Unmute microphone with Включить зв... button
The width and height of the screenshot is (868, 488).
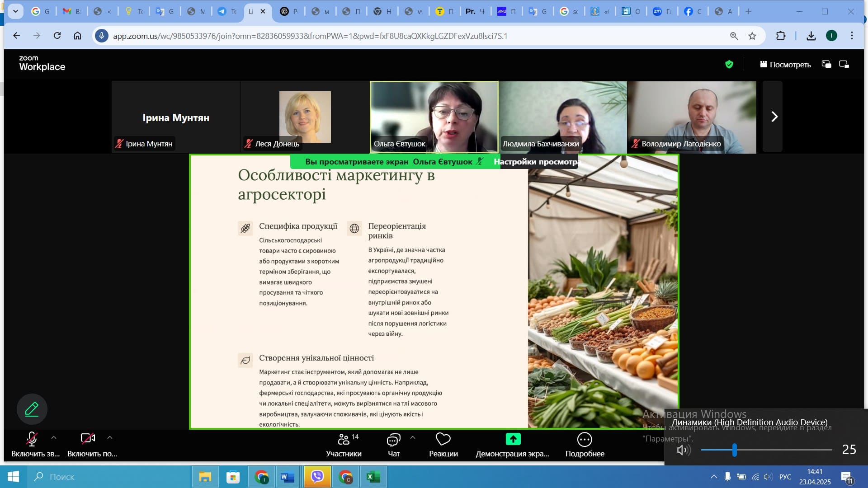(35, 445)
